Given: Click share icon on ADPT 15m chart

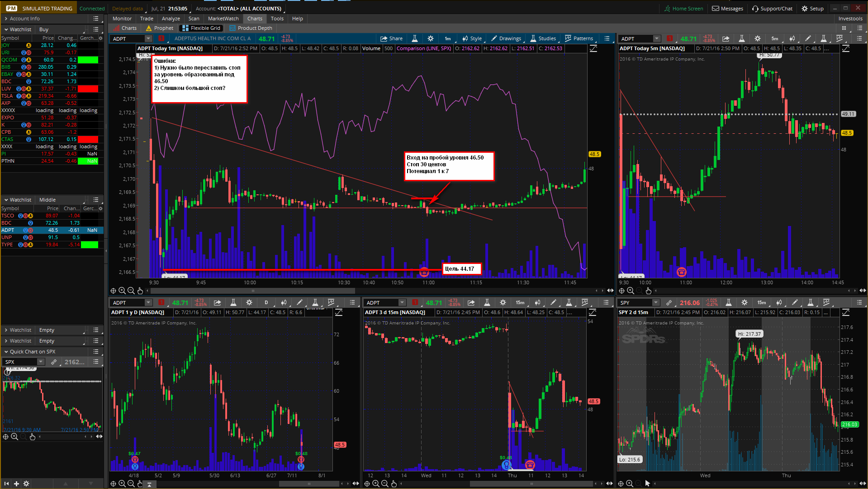Looking at the screenshot, I should pyautogui.click(x=471, y=302).
